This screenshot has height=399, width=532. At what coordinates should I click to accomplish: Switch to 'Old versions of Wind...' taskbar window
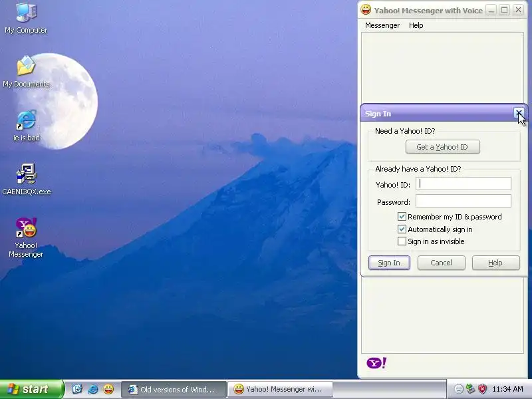tap(174, 389)
